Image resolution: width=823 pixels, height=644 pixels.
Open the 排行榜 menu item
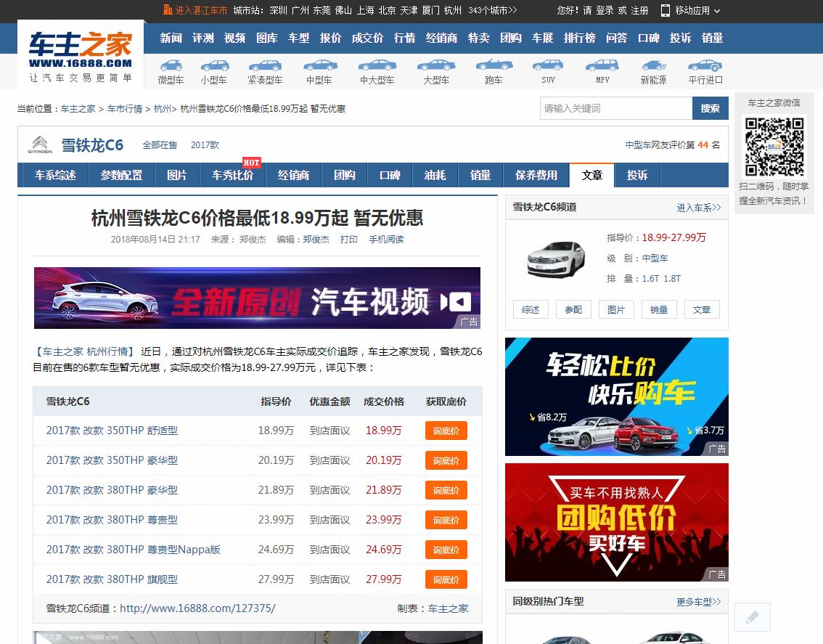(x=579, y=38)
